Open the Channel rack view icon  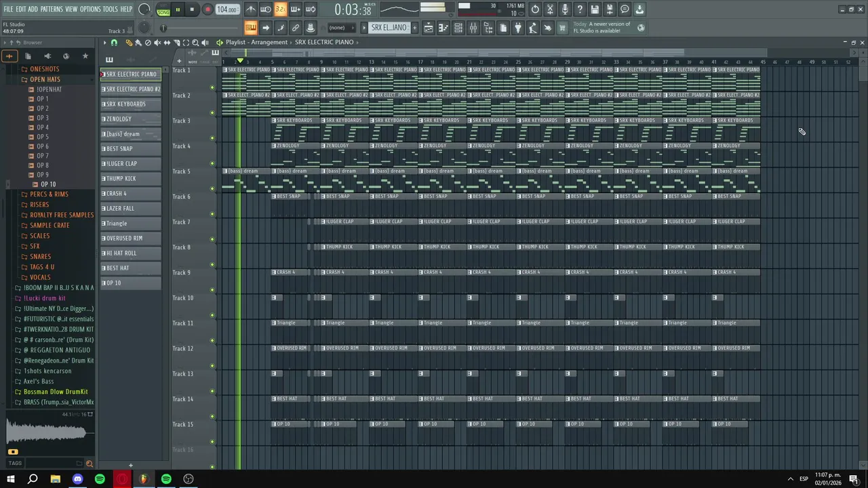(458, 28)
